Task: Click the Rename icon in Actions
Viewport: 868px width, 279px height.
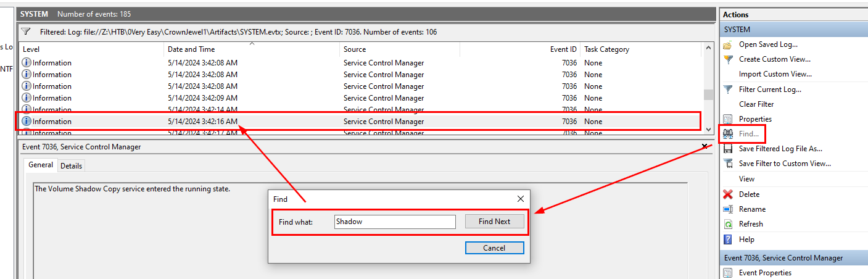Action: (x=728, y=209)
